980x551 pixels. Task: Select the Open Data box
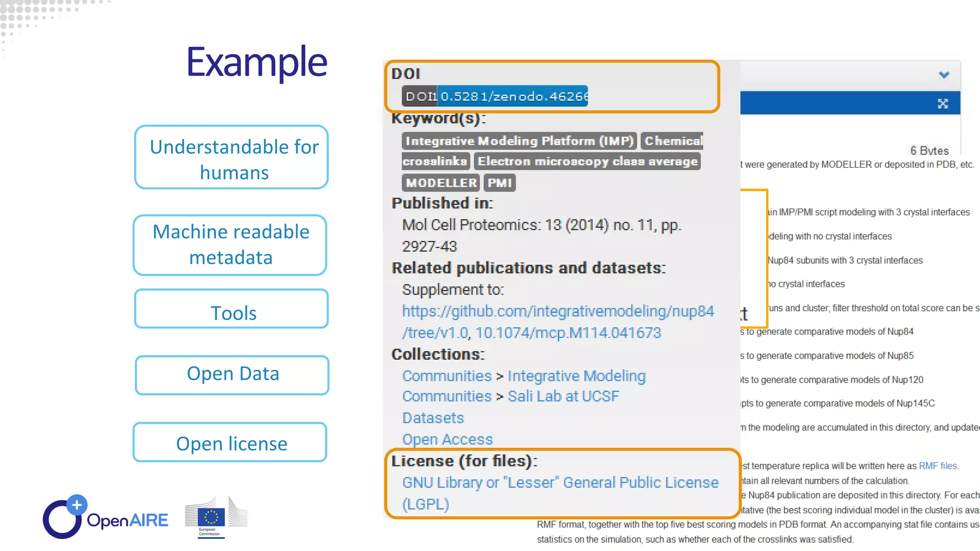coord(232,375)
